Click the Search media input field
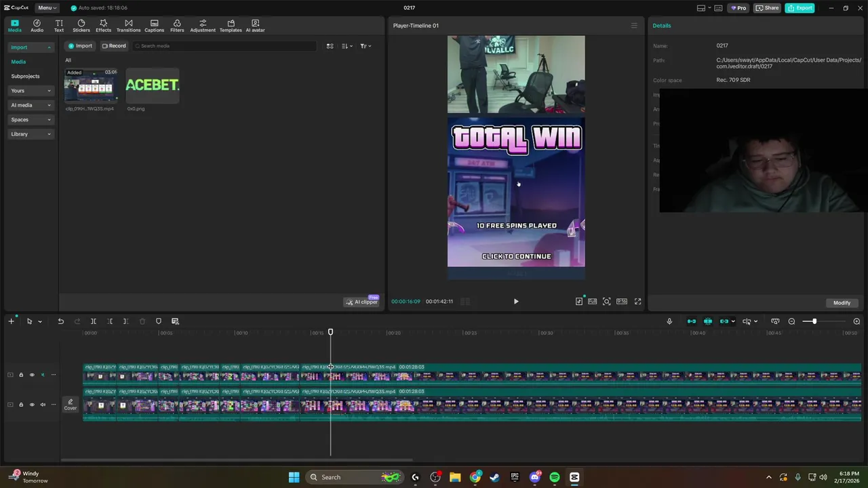 pyautogui.click(x=224, y=46)
